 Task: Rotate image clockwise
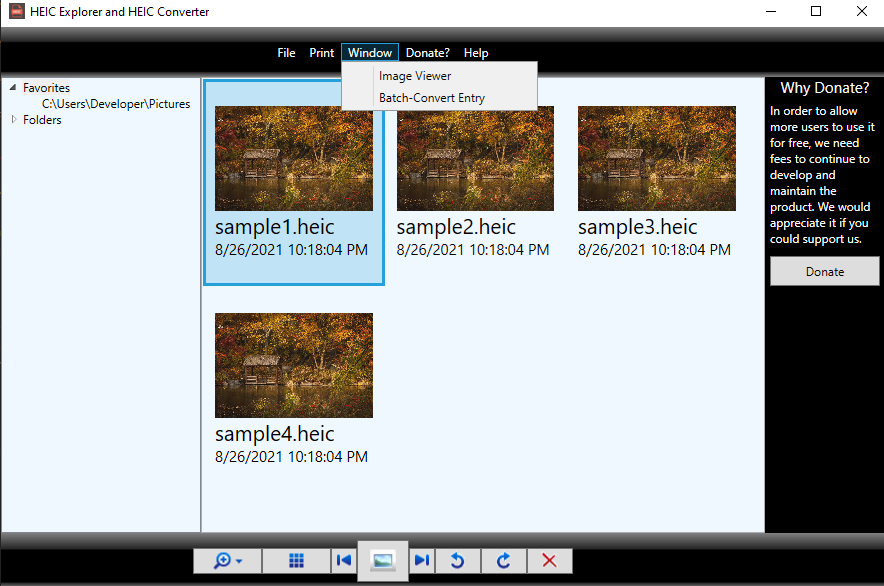pyautogui.click(x=503, y=561)
